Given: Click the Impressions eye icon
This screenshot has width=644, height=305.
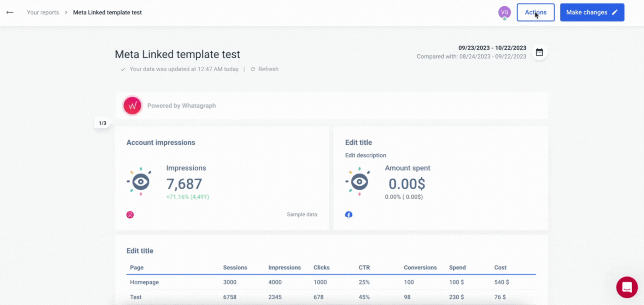Looking at the screenshot, I should (140, 182).
